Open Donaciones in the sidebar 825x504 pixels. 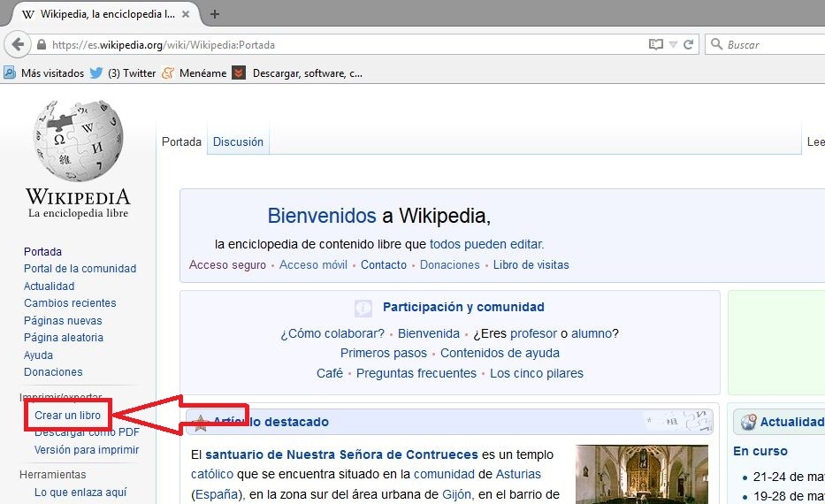click(53, 372)
